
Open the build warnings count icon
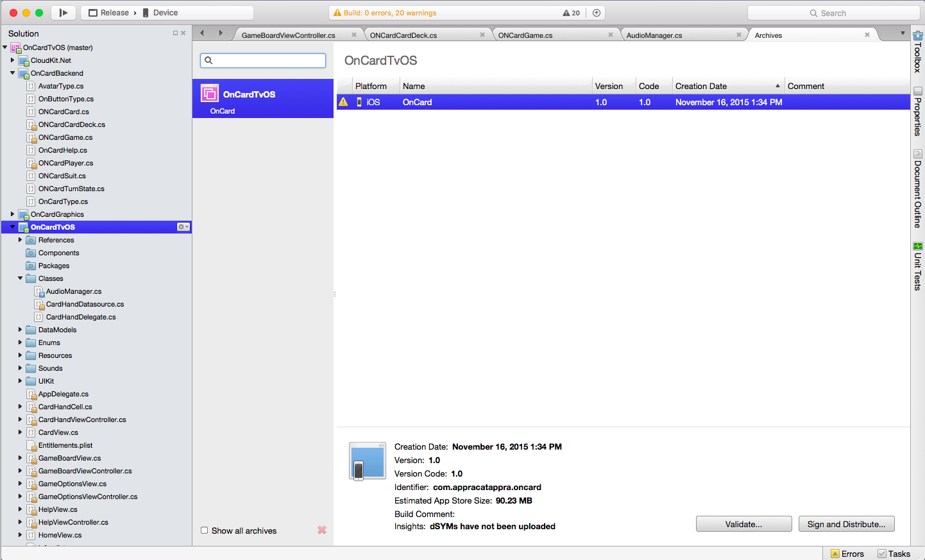click(571, 13)
